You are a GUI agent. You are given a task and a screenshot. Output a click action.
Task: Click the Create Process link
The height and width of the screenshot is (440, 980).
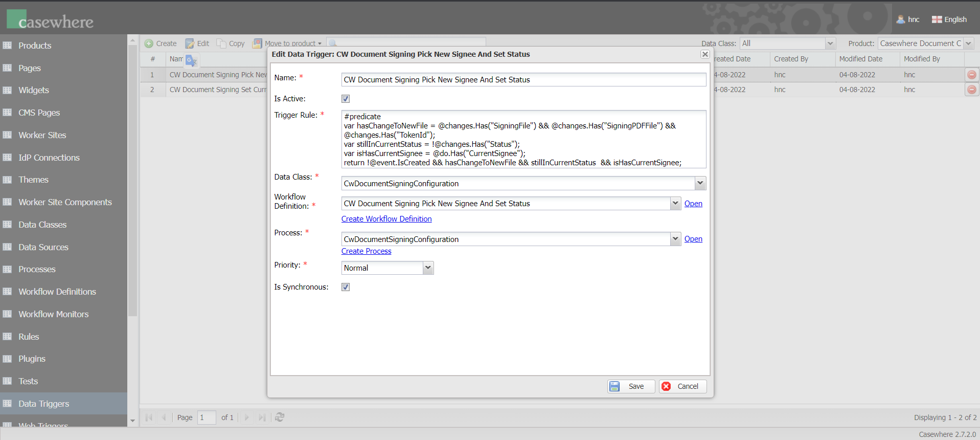(x=366, y=251)
